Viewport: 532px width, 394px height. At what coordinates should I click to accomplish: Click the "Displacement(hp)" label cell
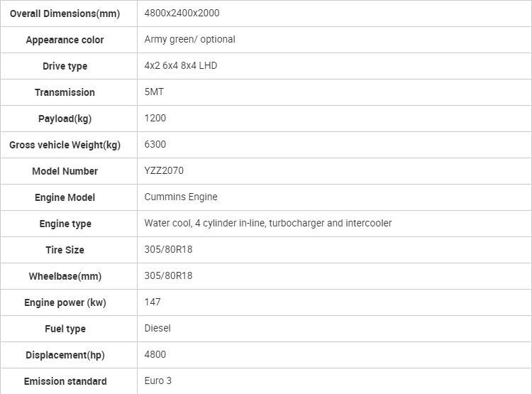pyautogui.click(x=65, y=355)
